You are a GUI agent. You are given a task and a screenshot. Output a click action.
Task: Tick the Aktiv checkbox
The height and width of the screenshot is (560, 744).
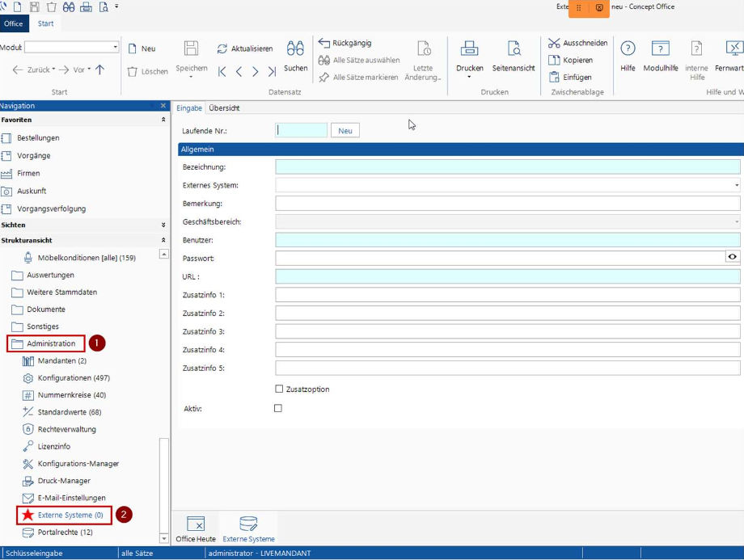(x=278, y=408)
